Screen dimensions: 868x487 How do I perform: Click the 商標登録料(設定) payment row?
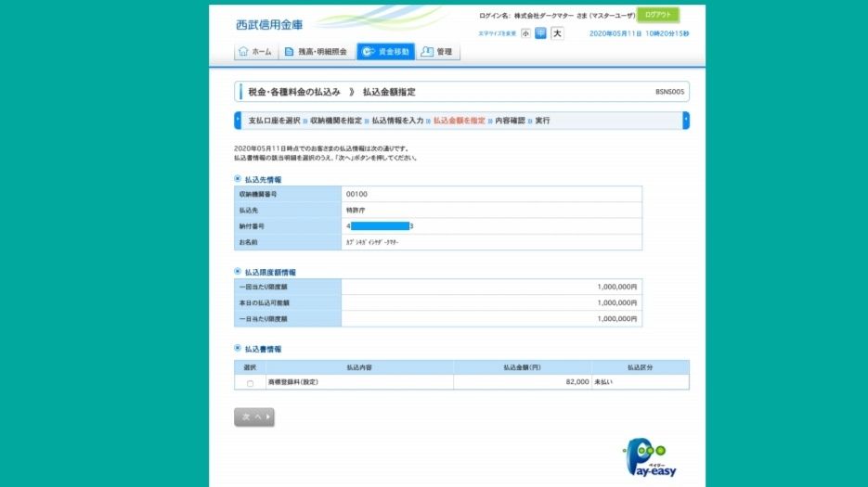coord(359,382)
